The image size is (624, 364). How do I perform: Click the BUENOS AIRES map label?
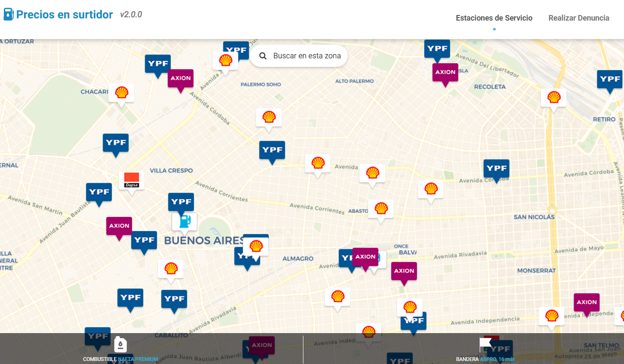click(x=204, y=240)
